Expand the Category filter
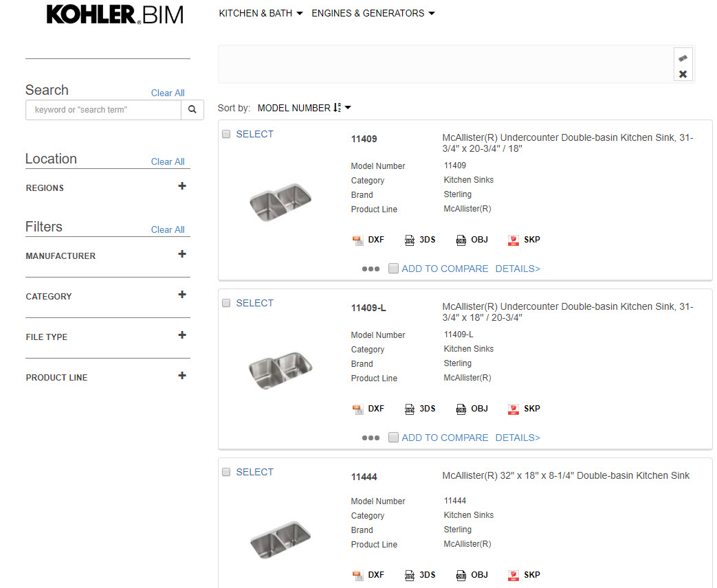 pyautogui.click(x=182, y=295)
